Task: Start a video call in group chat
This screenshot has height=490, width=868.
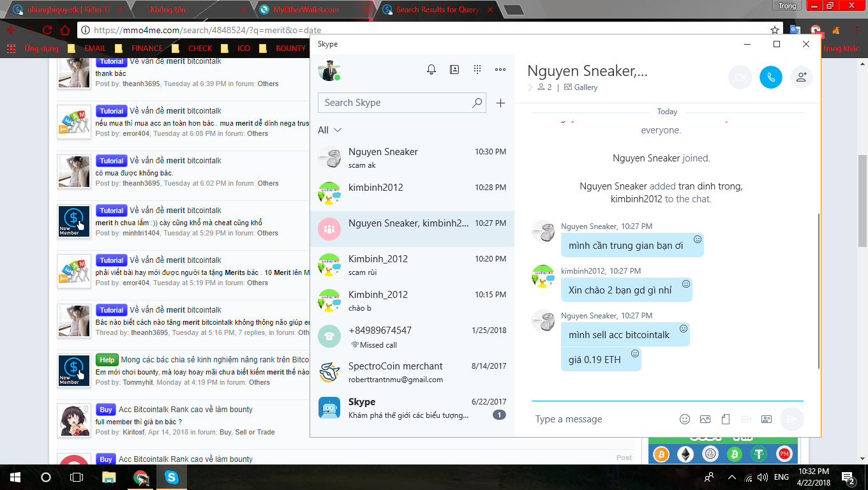Action: pos(740,77)
